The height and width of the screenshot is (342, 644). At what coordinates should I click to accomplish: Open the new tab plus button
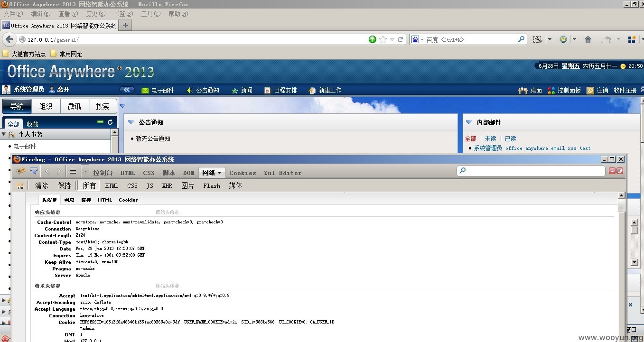pyautogui.click(x=125, y=25)
